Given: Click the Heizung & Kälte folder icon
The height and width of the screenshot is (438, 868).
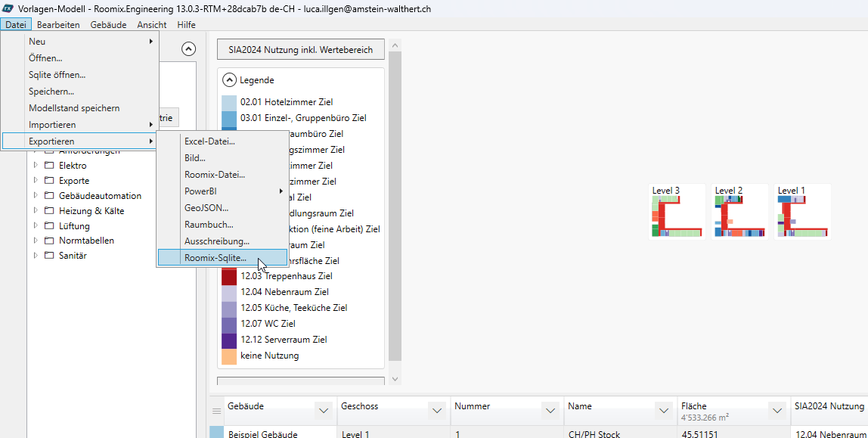Looking at the screenshot, I should click(48, 210).
